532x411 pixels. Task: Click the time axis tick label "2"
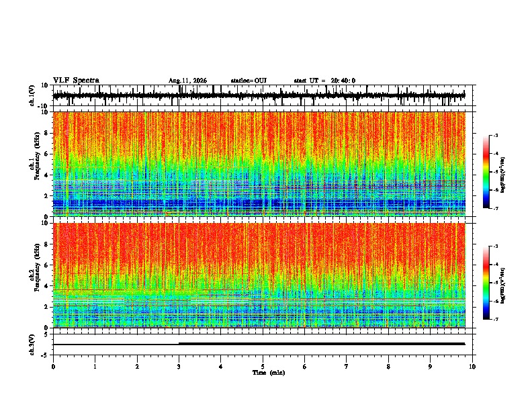click(137, 367)
